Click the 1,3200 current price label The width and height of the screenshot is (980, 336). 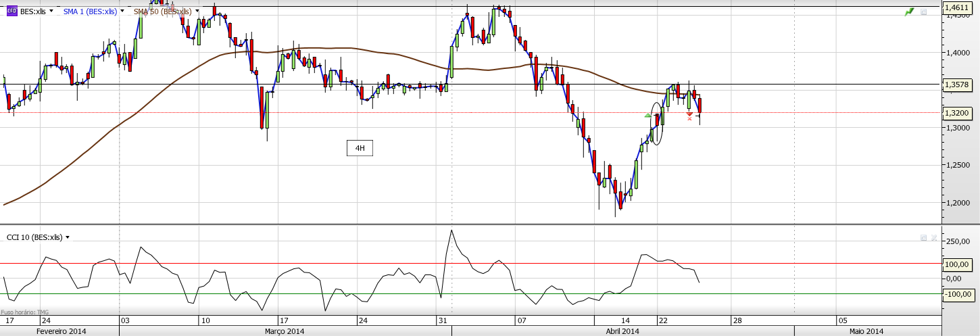click(957, 113)
